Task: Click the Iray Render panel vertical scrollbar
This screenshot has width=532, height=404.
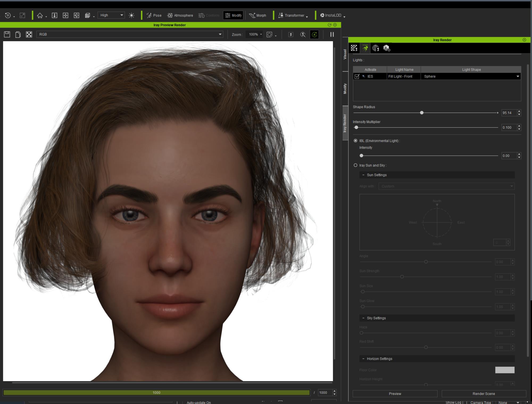Action: click(528, 210)
